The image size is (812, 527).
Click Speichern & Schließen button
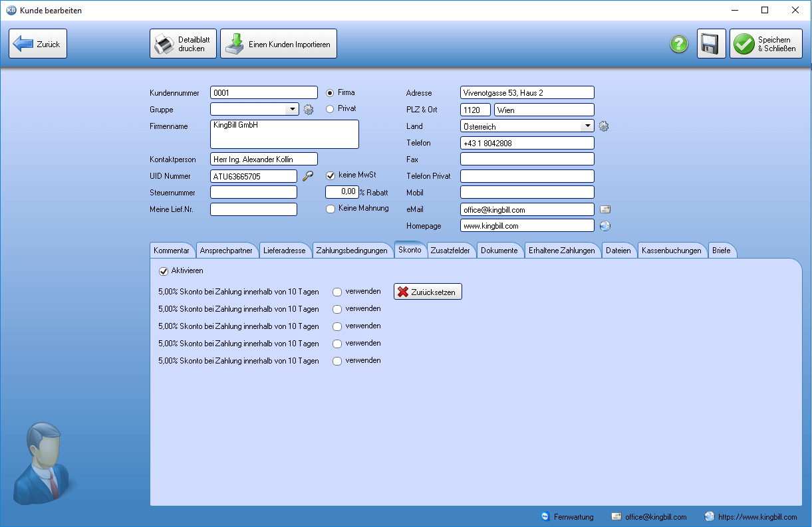765,44
